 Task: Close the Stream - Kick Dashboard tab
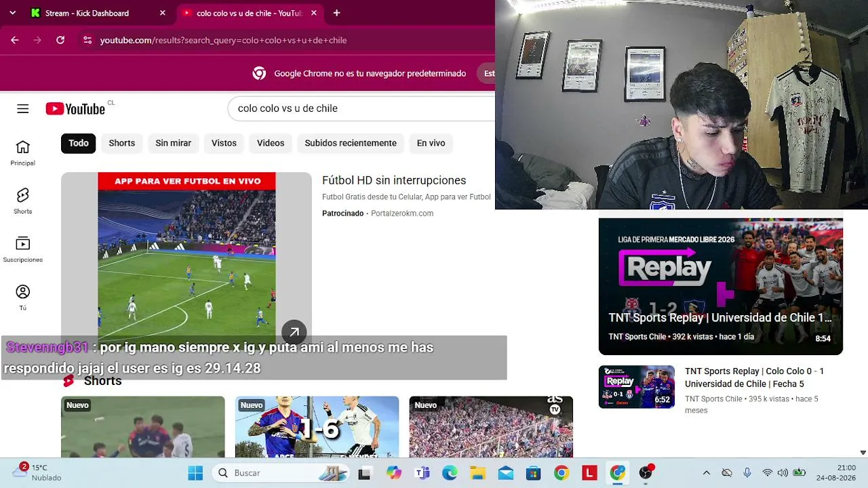tap(163, 13)
